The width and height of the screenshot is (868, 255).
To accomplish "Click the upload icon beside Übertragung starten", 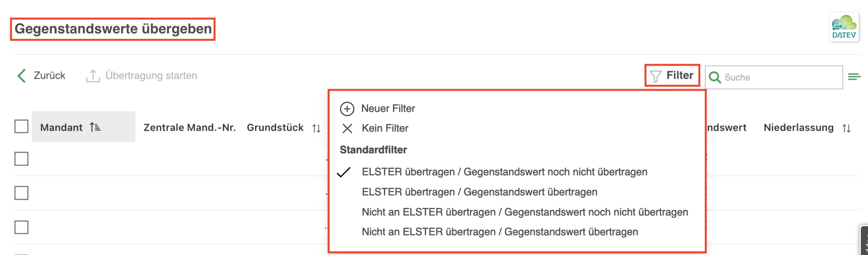I will pos(93,76).
